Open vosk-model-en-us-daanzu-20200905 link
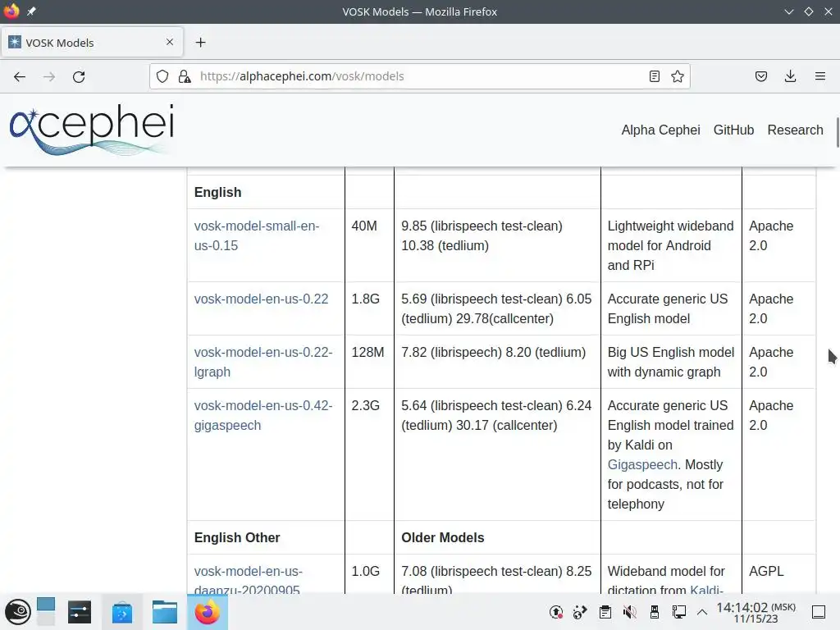This screenshot has height=630, width=840. coord(248,581)
